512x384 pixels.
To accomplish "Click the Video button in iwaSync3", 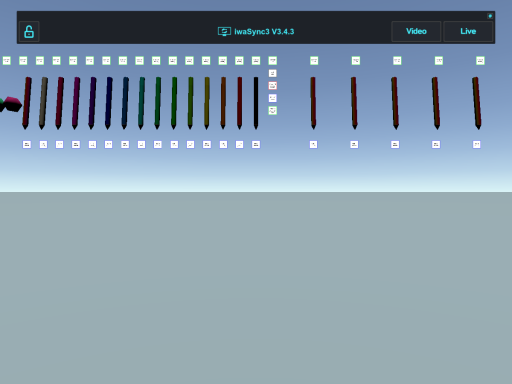I will point(416,31).
